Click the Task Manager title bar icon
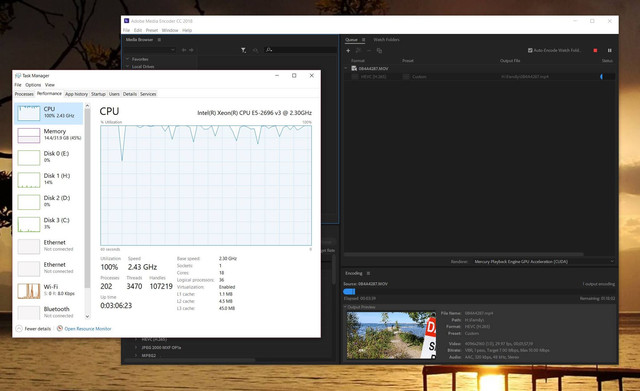This screenshot has height=391, width=640. tap(18, 76)
